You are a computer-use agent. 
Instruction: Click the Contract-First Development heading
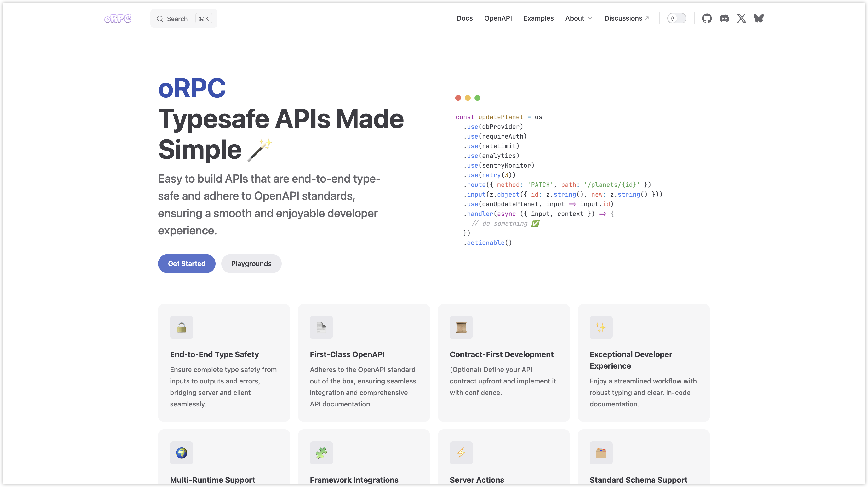click(x=501, y=354)
